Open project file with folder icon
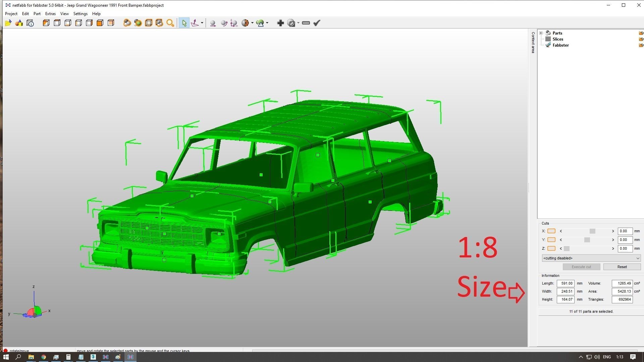Viewport: 644px width, 362px height. (x=8, y=23)
